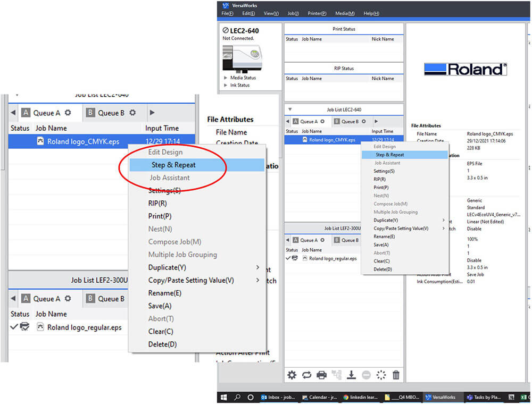Click Queue A gear in the small Job List LEF2-300U
Image resolution: width=532 pixels, height=405 pixels.
(322, 240)
